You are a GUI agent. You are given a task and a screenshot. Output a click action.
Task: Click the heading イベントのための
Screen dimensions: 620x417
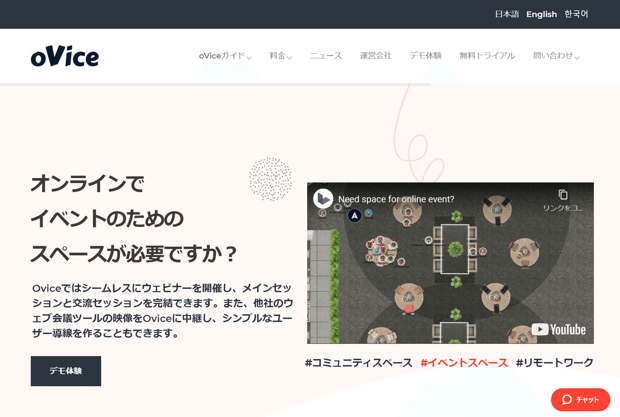pyautogui.click(x=107, y=219)
